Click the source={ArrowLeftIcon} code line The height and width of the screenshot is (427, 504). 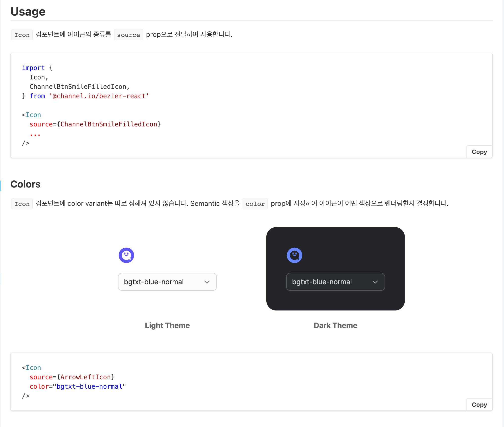pyautogui.click(x=72, y=377)
